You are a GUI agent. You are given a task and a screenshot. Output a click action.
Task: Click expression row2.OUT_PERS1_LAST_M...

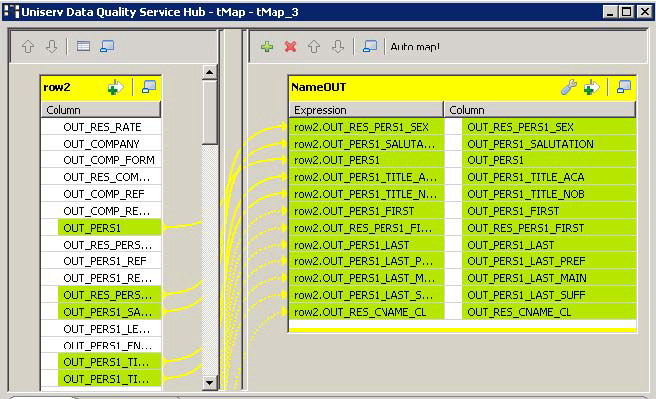[x=366, y=278]
